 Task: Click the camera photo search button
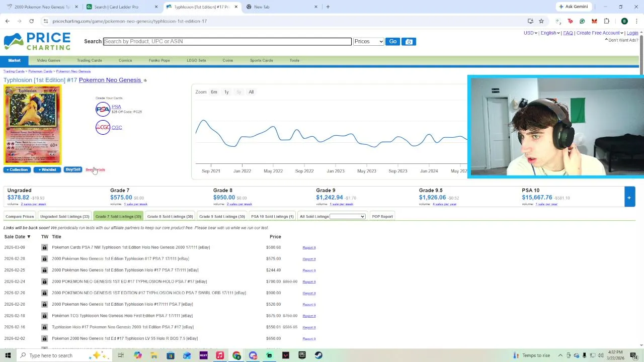tap(409, 41)
